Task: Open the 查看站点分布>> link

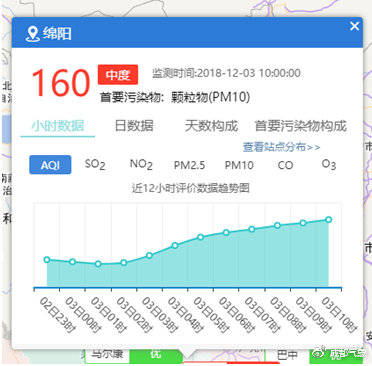Action: tap(281, 147)
